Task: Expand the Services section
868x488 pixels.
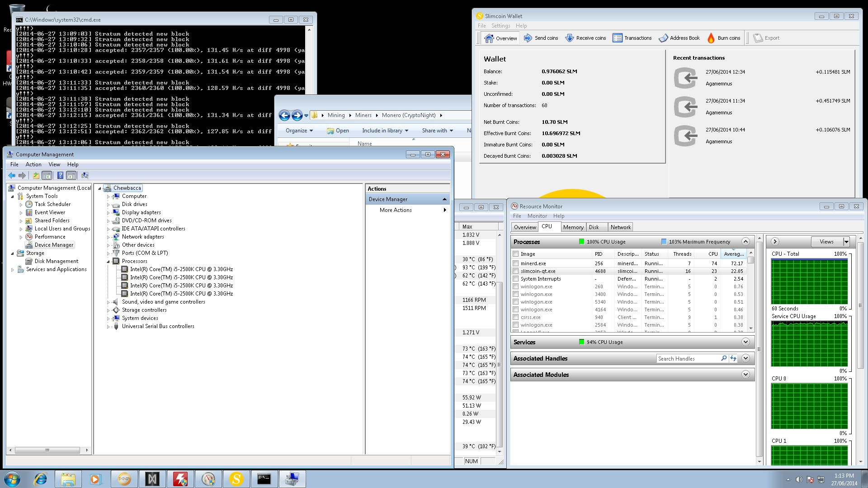Action: [746, 342]
